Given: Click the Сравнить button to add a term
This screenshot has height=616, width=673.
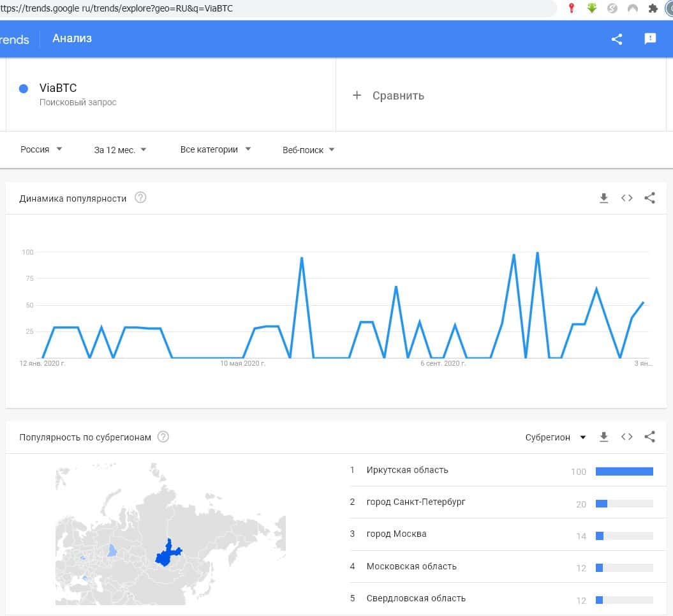Looking at the screenshot, I should 388,96.
